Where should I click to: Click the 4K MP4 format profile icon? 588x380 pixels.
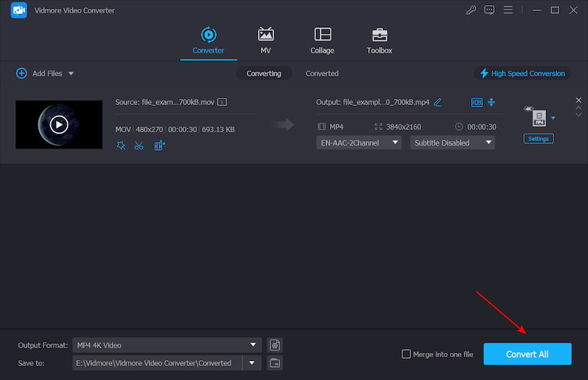point(538,118)
